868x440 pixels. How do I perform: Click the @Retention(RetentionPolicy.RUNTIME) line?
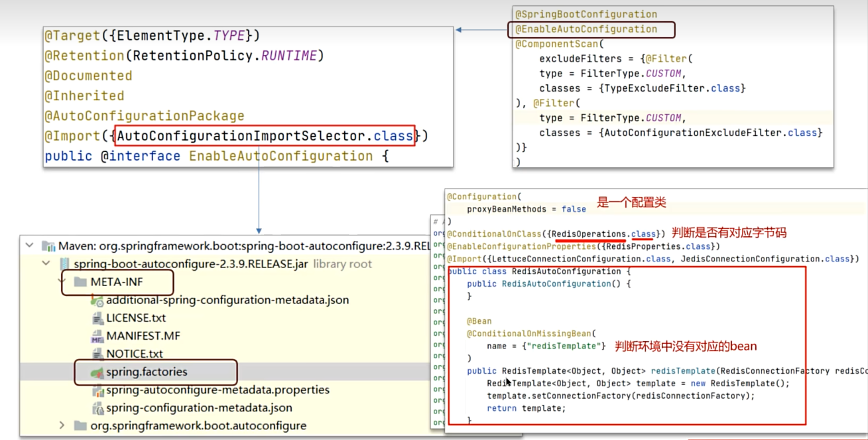point(184,56)
